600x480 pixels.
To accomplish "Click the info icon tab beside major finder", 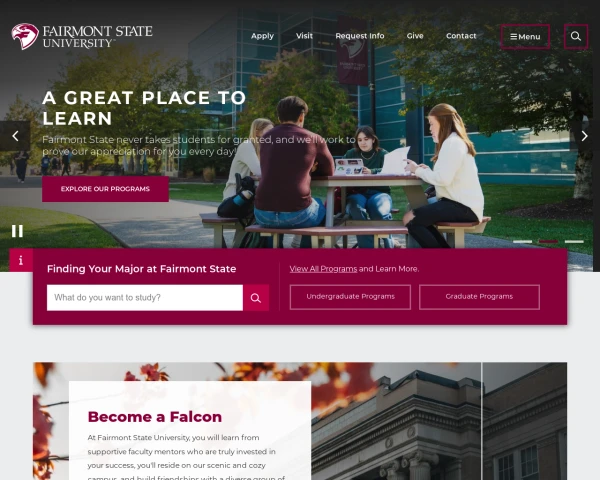I will [x=21, y=260].
